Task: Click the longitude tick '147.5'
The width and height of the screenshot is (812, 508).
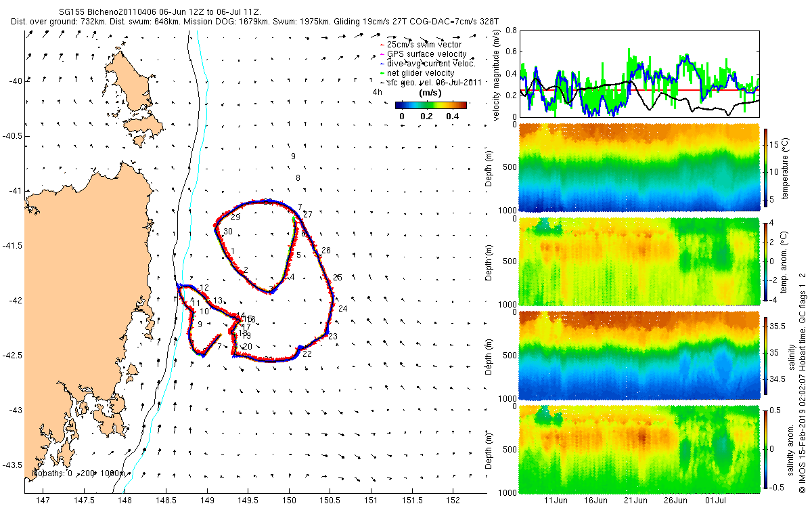Action: [84, 500]
